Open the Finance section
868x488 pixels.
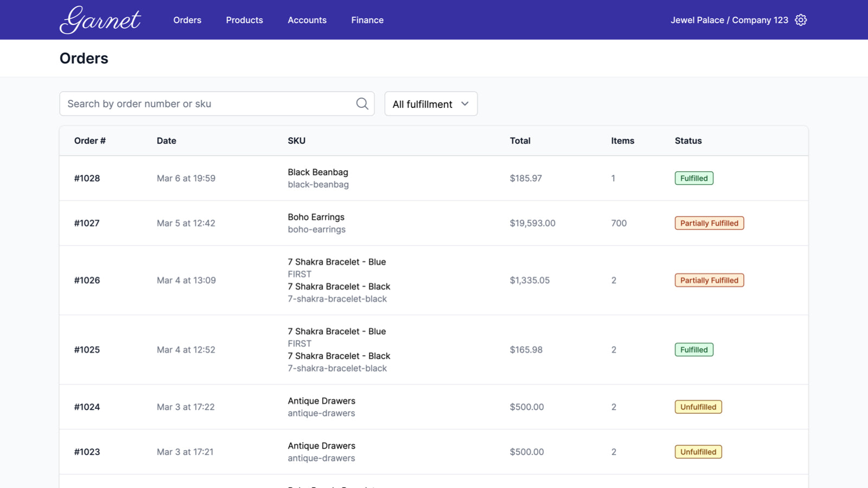[367, 20]
